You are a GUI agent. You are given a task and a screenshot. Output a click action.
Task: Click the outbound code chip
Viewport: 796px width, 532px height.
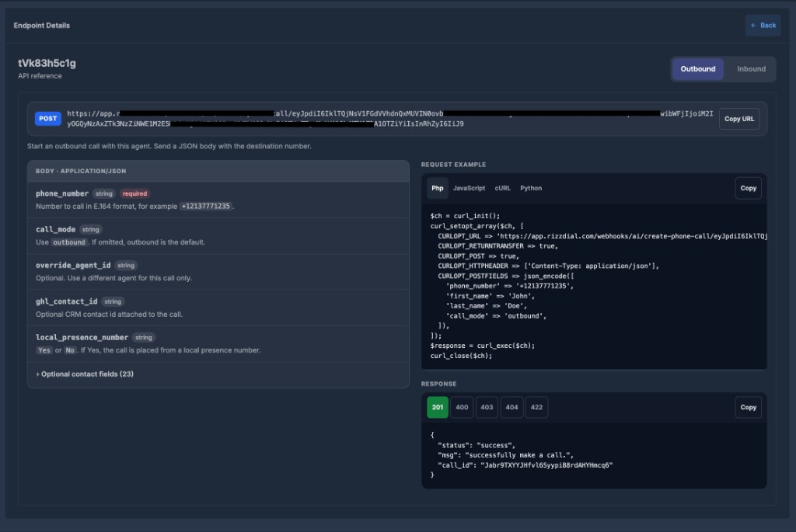tap(69, 242)
